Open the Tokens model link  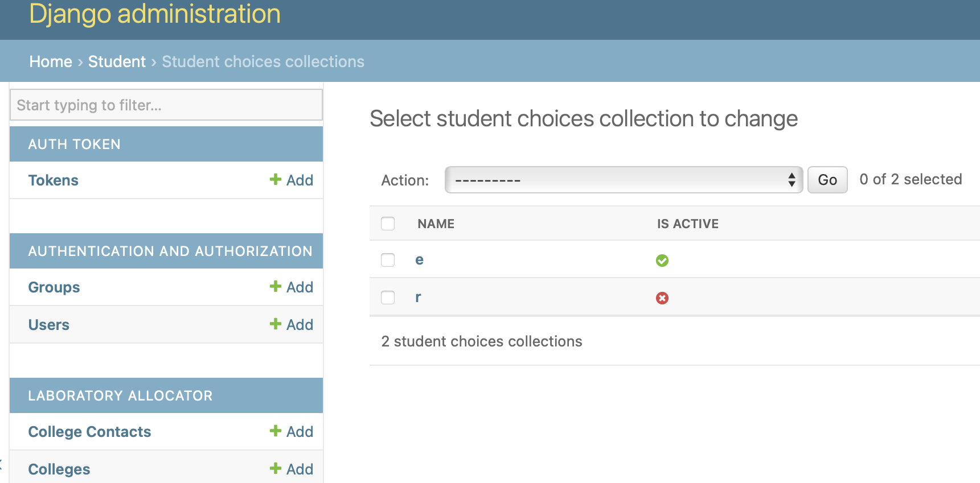[54, 180]
